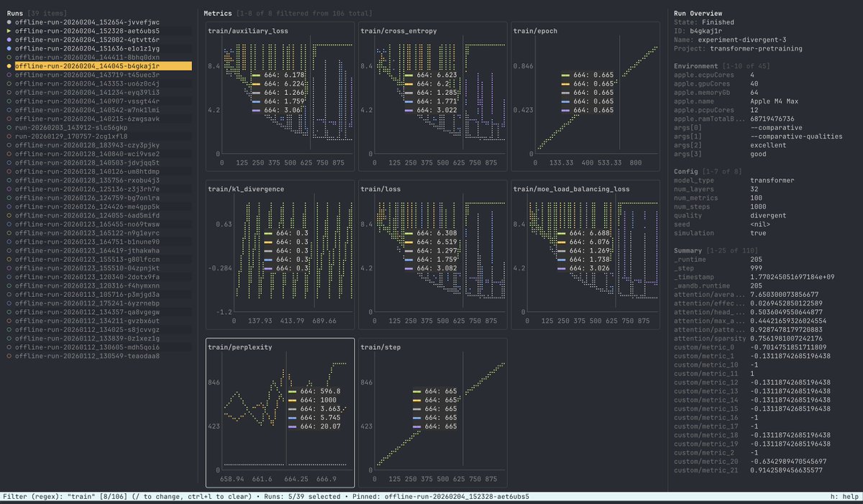Toggle selection circle for run jvvefjwc
863x504 pixels.
coord(9,22)
